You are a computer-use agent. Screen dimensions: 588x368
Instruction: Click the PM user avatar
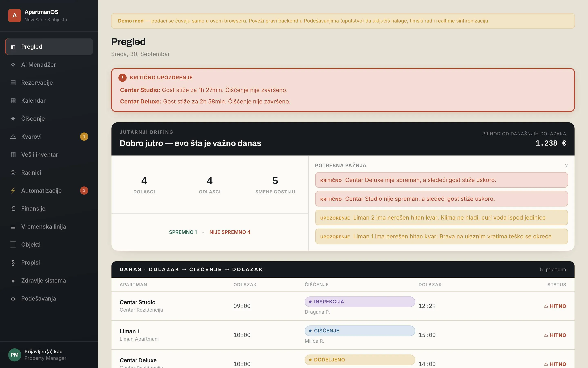click(x=14, y=355)
